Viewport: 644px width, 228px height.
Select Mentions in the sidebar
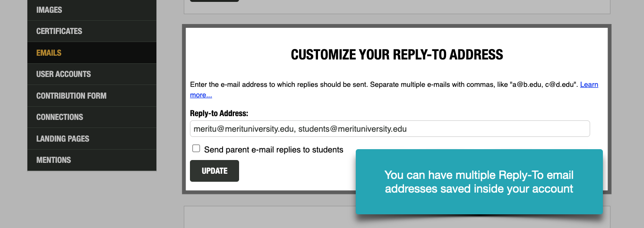[x=53, y=160]
